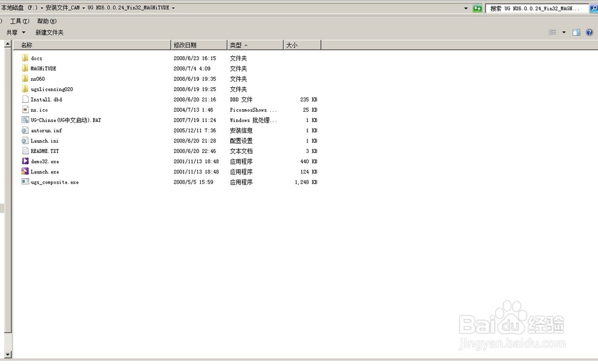Click the change view icon
Image resolution: width=598 pixels, height=364 pixels.
pyautogui.click(x=552, y=32)
